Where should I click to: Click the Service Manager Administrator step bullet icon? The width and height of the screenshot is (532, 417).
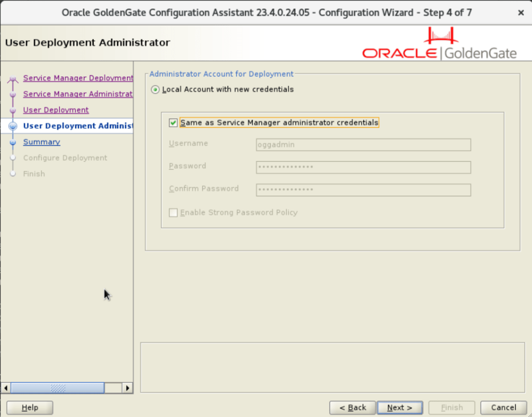13,94
